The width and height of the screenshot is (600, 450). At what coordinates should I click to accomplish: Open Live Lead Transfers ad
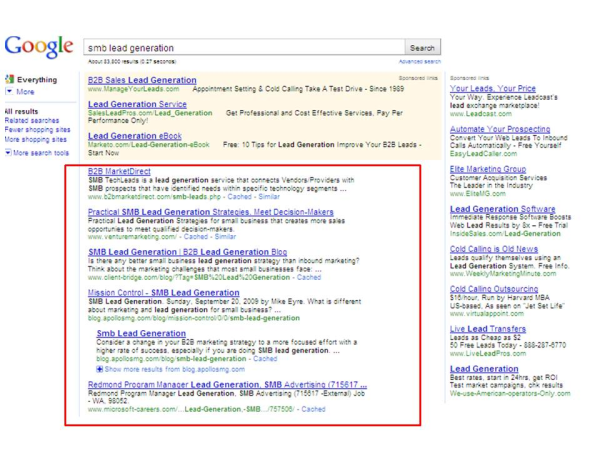488,329
